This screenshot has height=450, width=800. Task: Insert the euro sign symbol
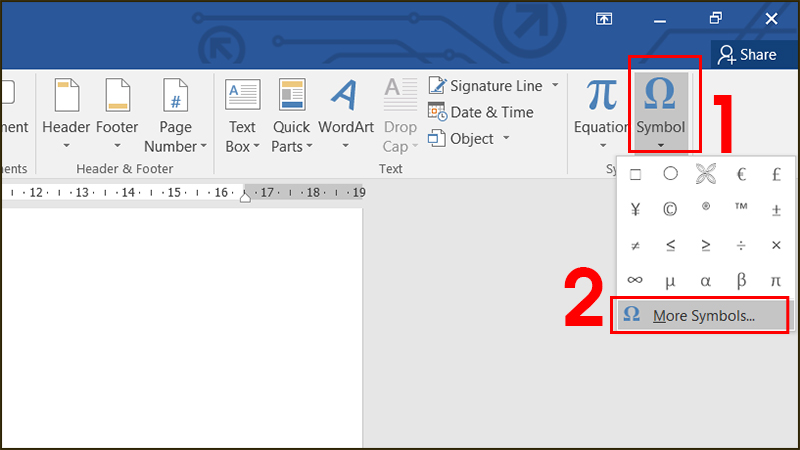(x=741, y=174)
